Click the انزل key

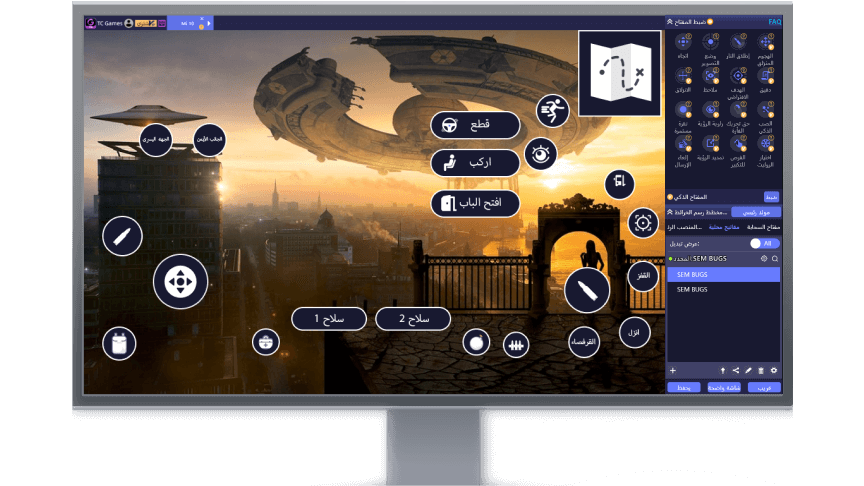pos(634,333)
